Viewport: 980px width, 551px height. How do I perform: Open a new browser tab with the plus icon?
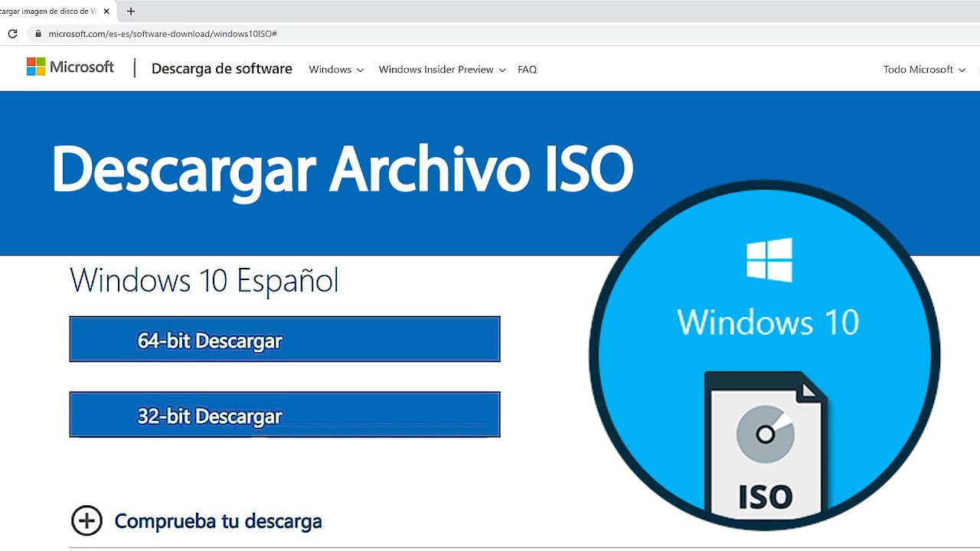(130, 11)
